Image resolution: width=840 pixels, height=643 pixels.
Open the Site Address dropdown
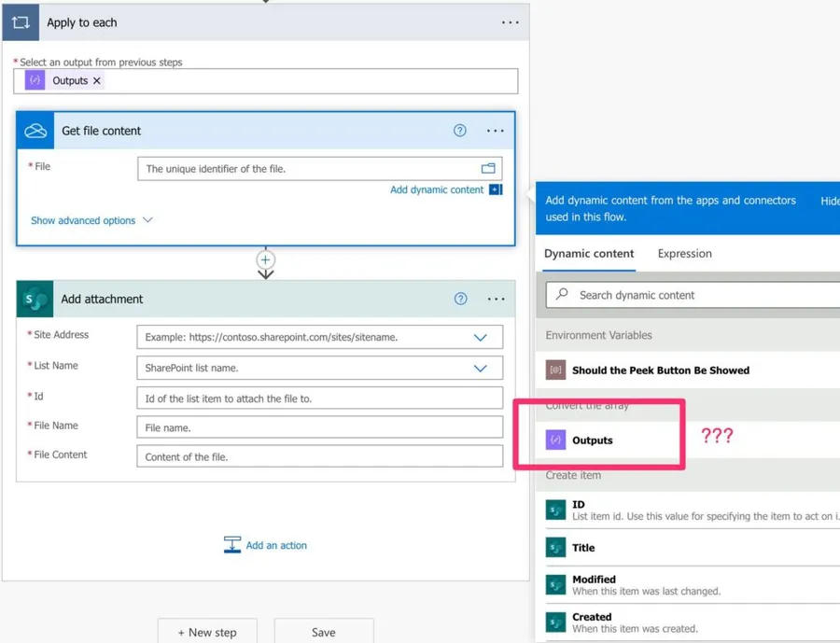click(x=480, y=337)
